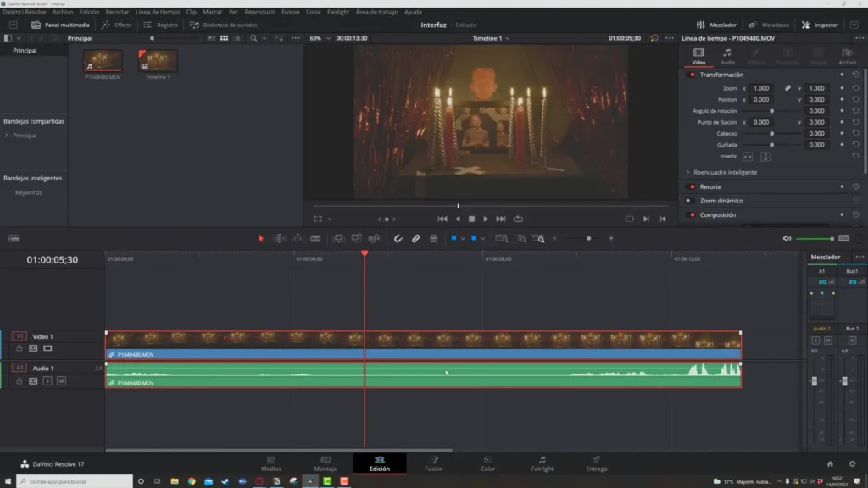Click the blue Flag clip icon

point(453,239)
